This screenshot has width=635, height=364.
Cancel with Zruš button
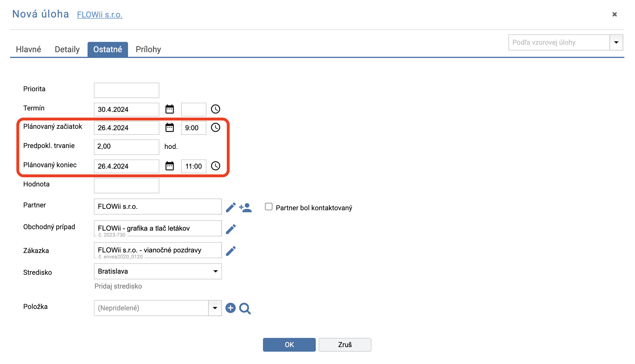pyautogui.click(x=345, y=345)
